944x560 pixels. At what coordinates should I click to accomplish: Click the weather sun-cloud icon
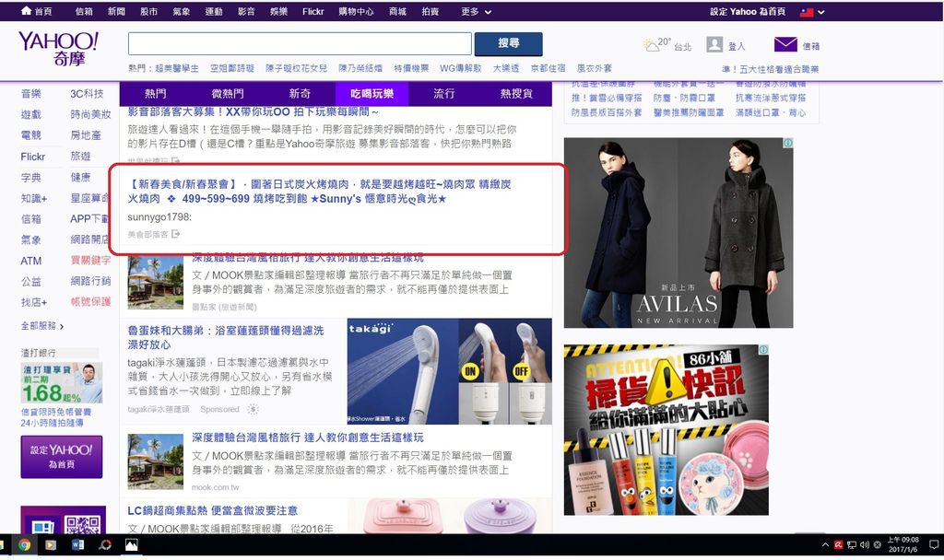(650, 45)
